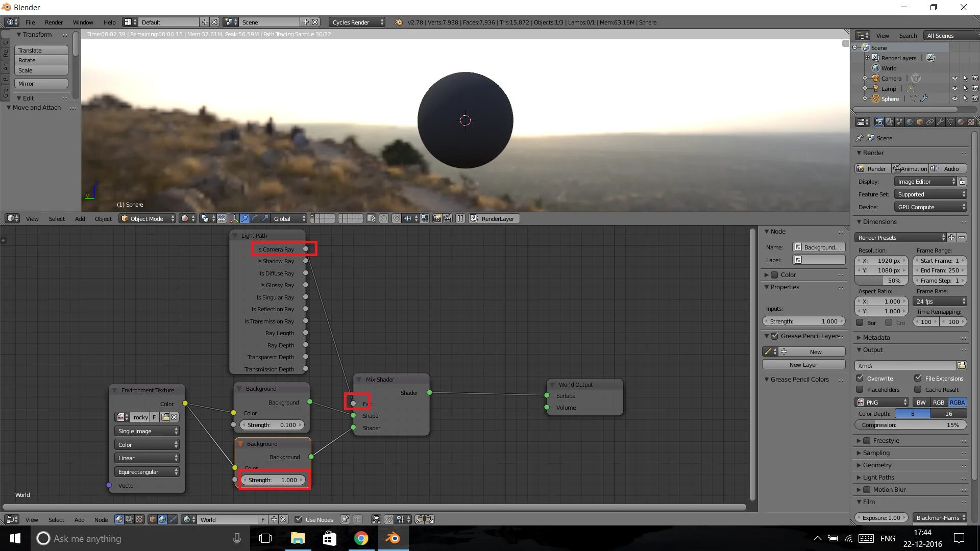
Task: Unlink the rocky image with the X icon
Action: click(x=175, y=417)
